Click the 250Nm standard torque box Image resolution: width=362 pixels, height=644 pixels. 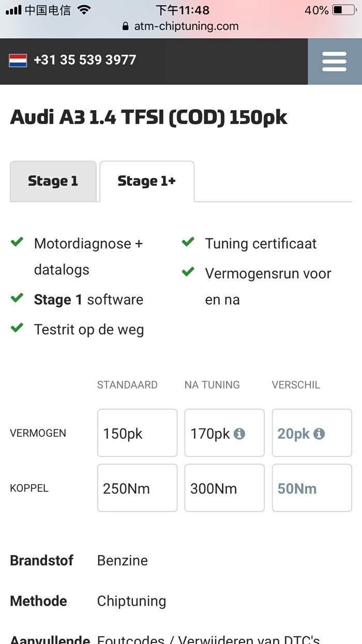click(x=137, y=488)
